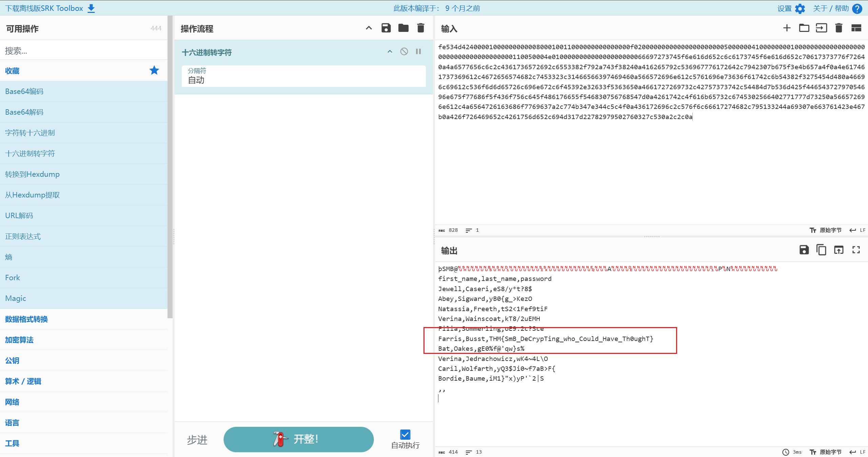Click the 开整! bake button
This screenshot has height=457, width=868.
298,439
